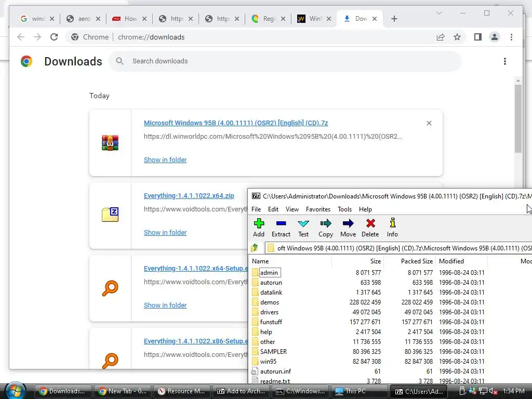The height and width of the screenshot is (399, 532).
Task: Click the volume muted tray icon
Action: coord(493,391)
